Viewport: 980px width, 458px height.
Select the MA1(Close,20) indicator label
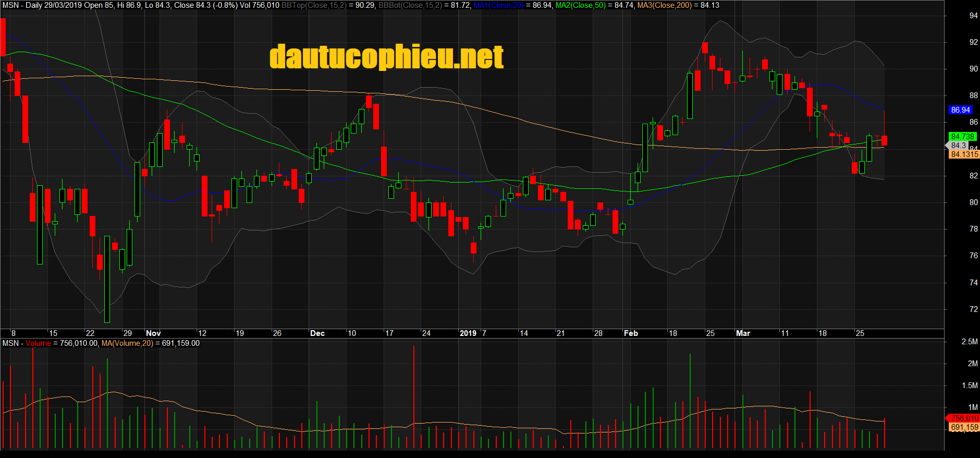(x=498, y=5)
